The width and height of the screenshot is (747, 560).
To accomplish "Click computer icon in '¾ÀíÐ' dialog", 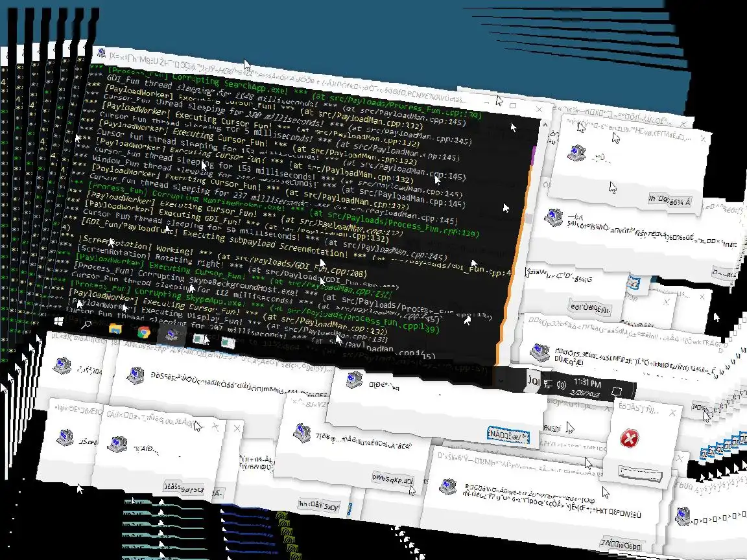I will tap(117, 444).
